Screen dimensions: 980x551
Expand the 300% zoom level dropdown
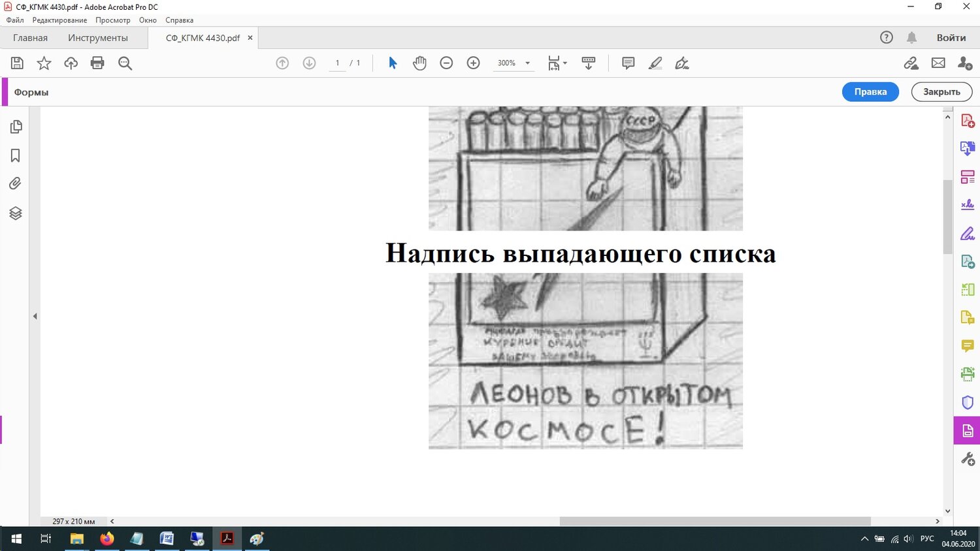coord(527,63)
